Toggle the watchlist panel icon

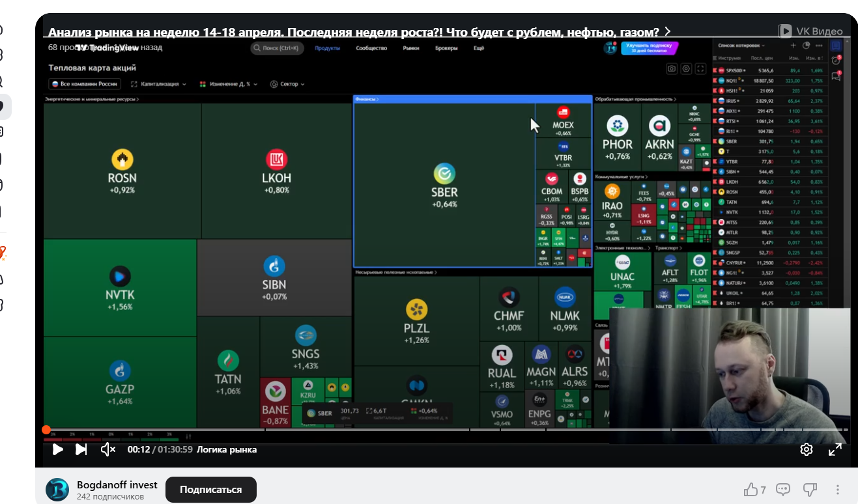coord(837,46)
